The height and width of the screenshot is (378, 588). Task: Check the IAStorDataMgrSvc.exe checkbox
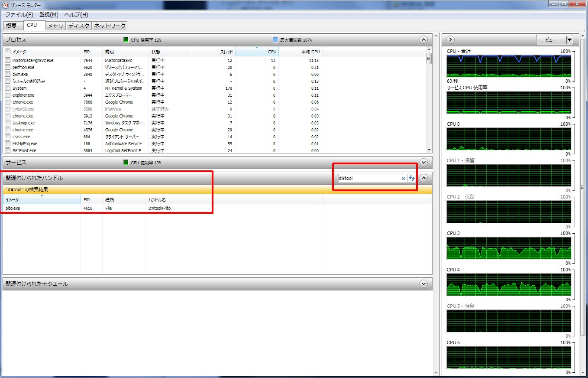pos(7,61)
